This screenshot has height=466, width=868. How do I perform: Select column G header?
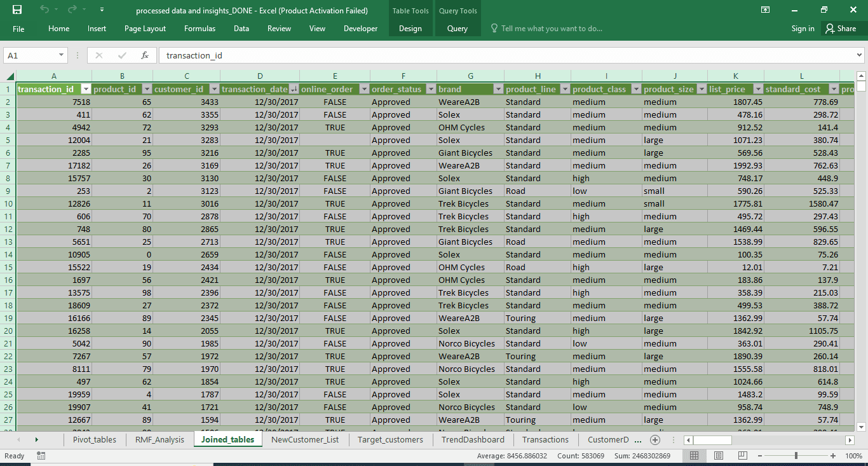point(470,76)
